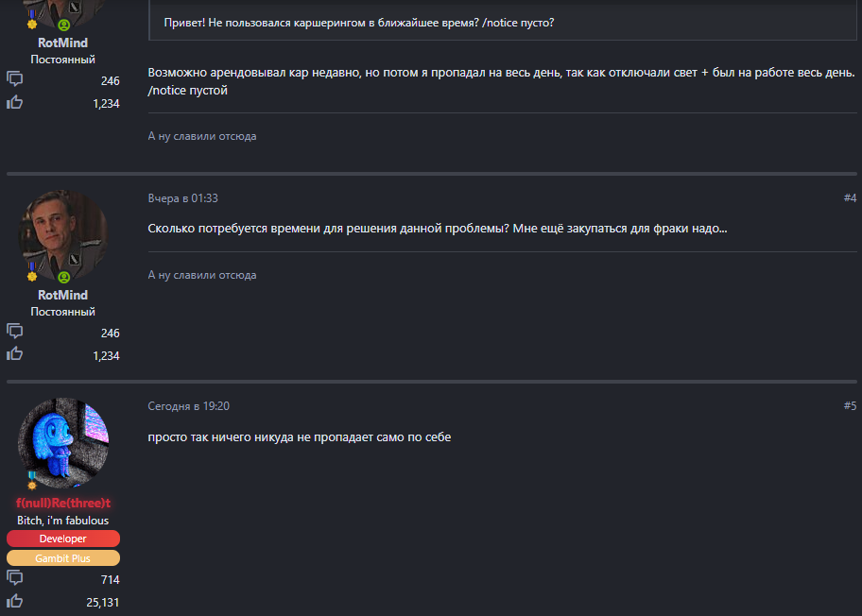Viewport: 862px width, 616px height.
Task: Click the green smiley icon on post #4 avatar
Action: [64, 278]
